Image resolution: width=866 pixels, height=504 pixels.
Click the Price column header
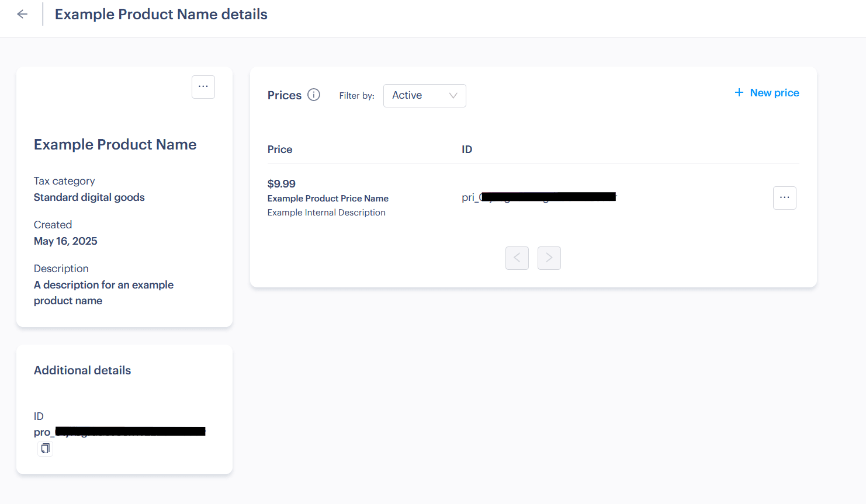pos(280,150)
